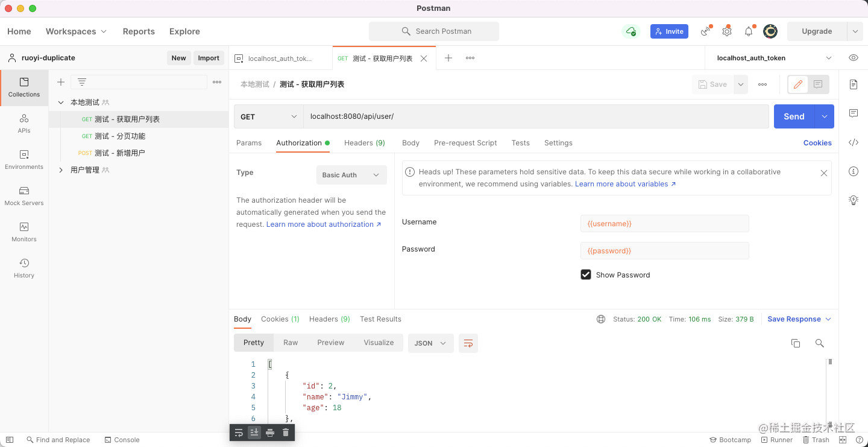The width and height of the screenshot is (868, 447).
Task: Open the Raw response view tab
Action: (291, 343)
